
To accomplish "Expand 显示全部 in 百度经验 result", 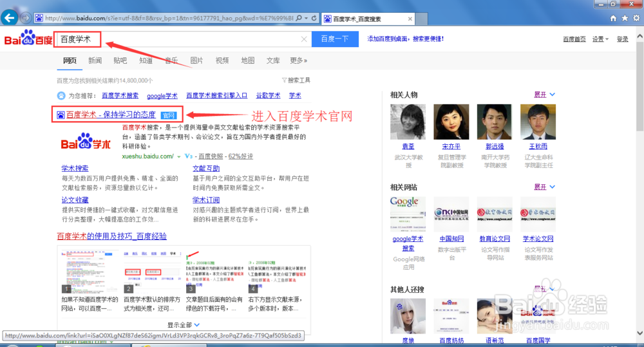I will [183, 325].
